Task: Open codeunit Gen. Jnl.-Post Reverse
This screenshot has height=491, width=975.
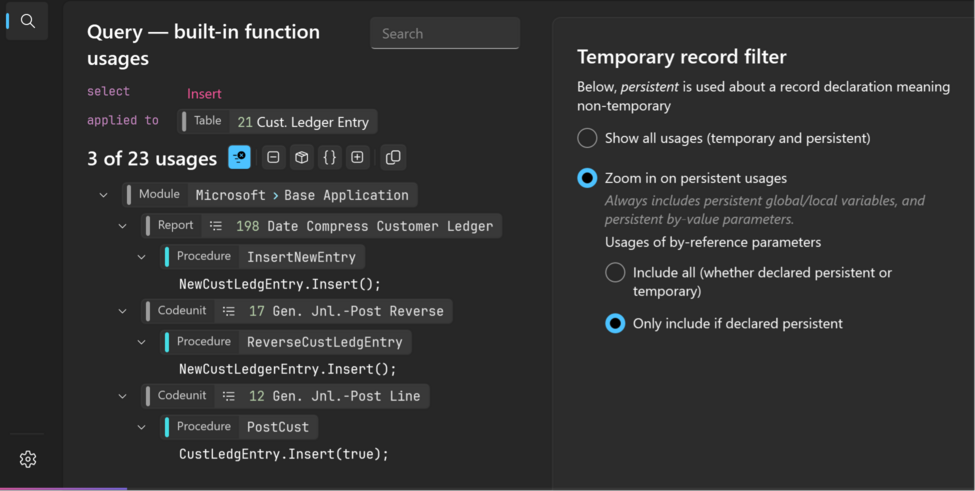Action: tap(297, 311)
